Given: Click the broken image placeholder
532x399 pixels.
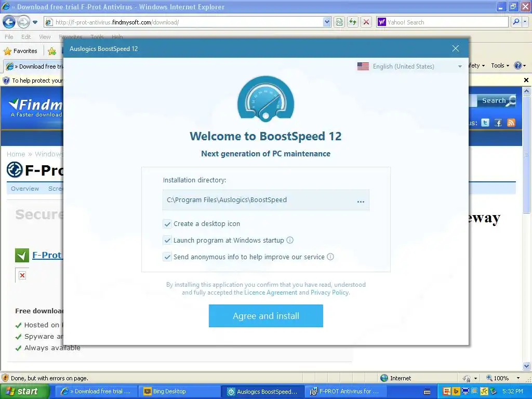Looking at the screenshot, I should pos(22,275).
